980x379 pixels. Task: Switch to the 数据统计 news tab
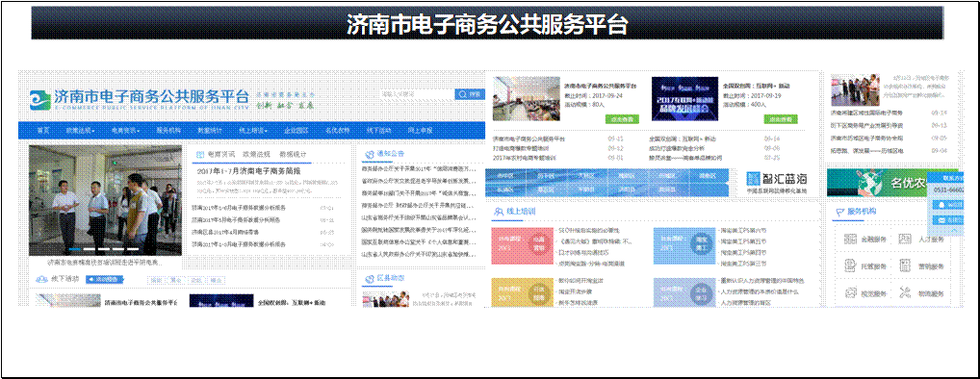pyautogui.click(x=293, y=154)
